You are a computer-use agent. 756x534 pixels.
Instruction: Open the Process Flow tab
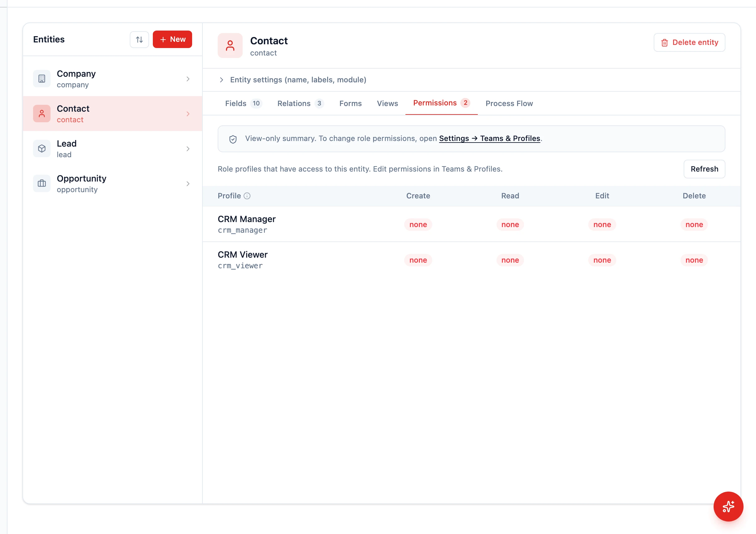pos(509,103)
